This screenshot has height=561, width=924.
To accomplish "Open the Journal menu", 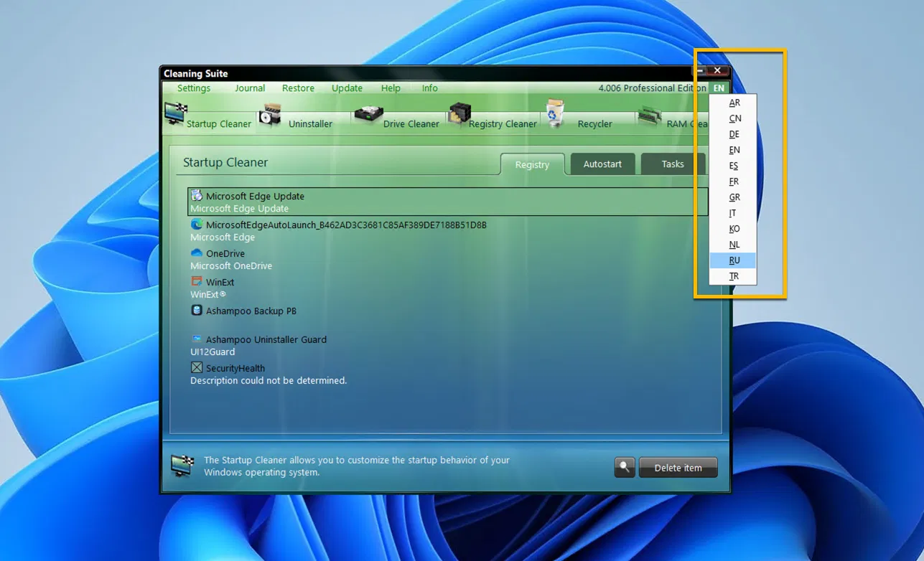I will [x=250, y=88].
